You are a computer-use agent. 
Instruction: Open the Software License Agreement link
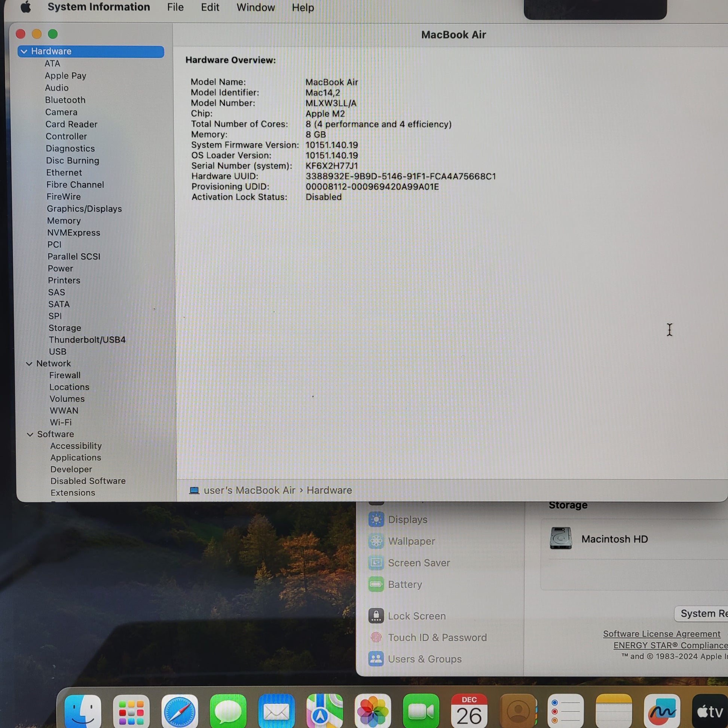click(661, 634)
